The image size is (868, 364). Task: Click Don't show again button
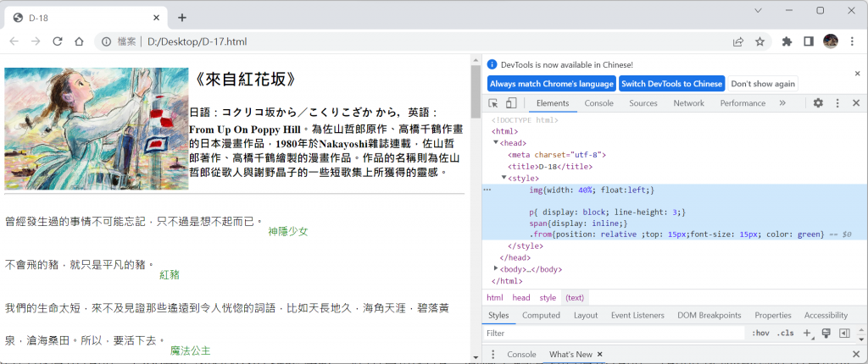[x=763, y=84]
